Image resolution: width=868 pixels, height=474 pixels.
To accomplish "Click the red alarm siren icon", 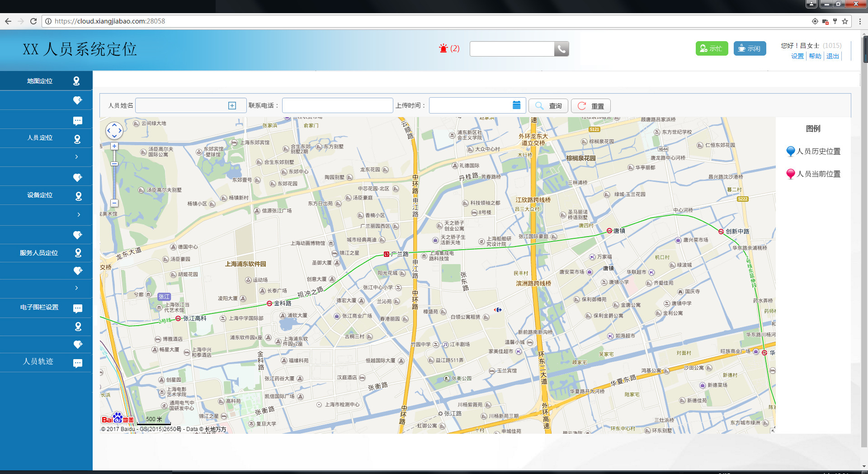I will point(443,48).
